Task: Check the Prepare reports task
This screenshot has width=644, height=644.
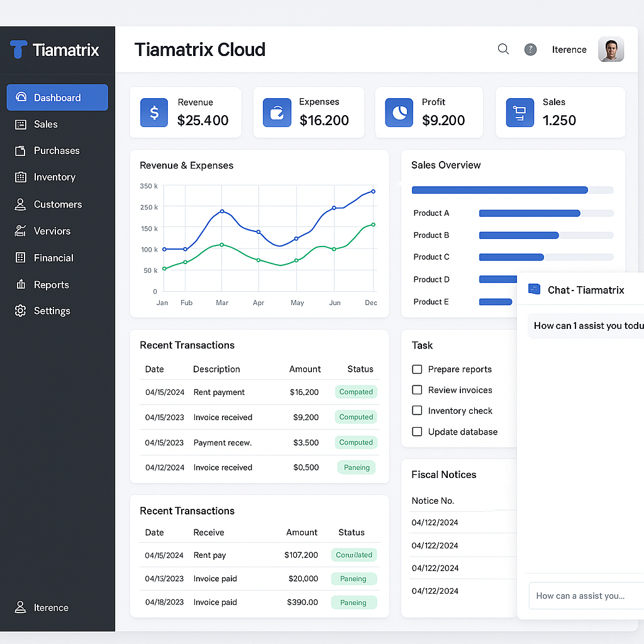Action: 417,369
